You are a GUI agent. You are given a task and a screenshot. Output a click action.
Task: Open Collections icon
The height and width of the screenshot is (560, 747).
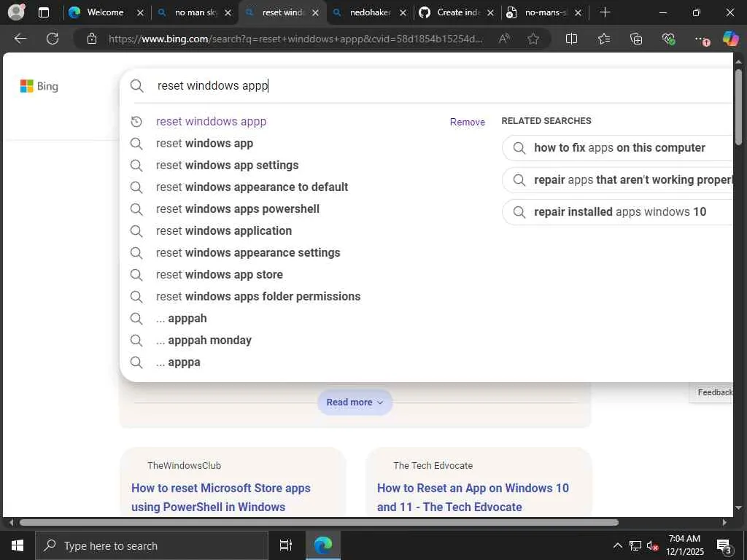click(x=636, y=39)
